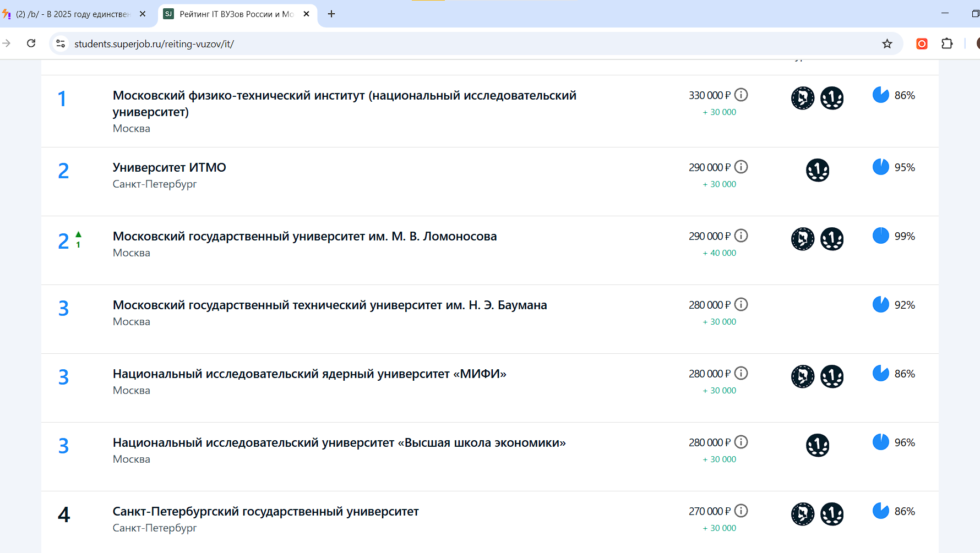Open Санкт-Петербургский государственный университет link
This screenshot has height=553, width=980.
click(265, 511)
